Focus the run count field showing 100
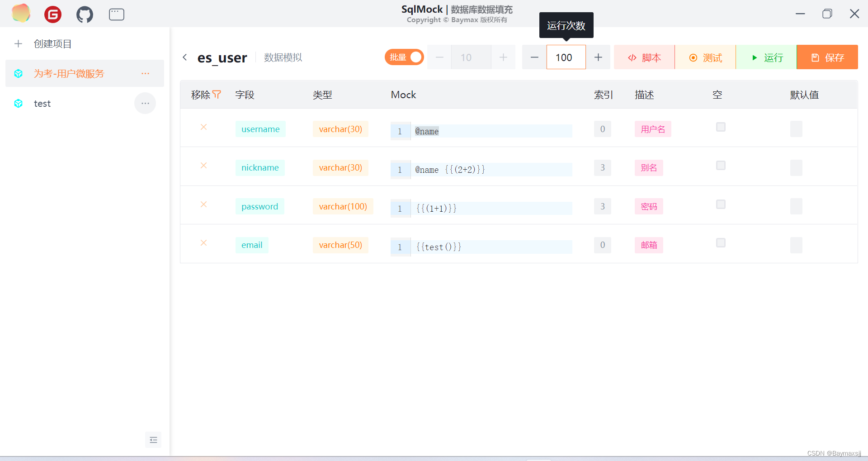Screen dimensions: 868x461 [566, 57]
